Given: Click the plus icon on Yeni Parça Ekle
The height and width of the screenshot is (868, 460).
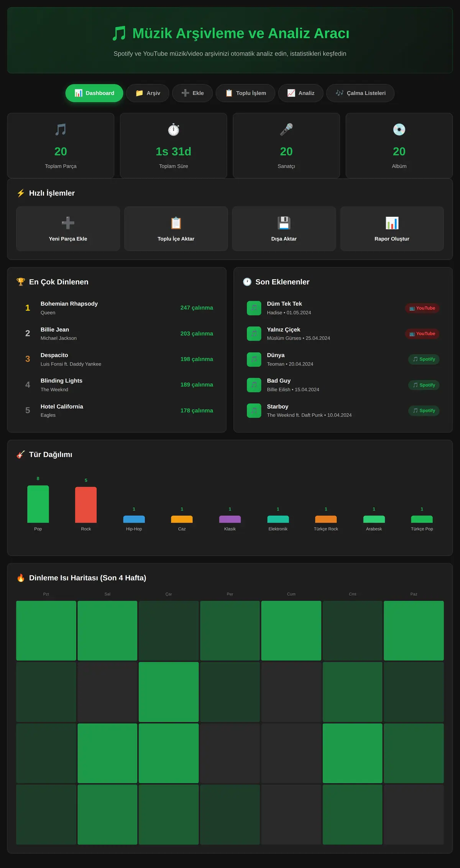Looking at the screenshot, I should [x=68, y=223].
